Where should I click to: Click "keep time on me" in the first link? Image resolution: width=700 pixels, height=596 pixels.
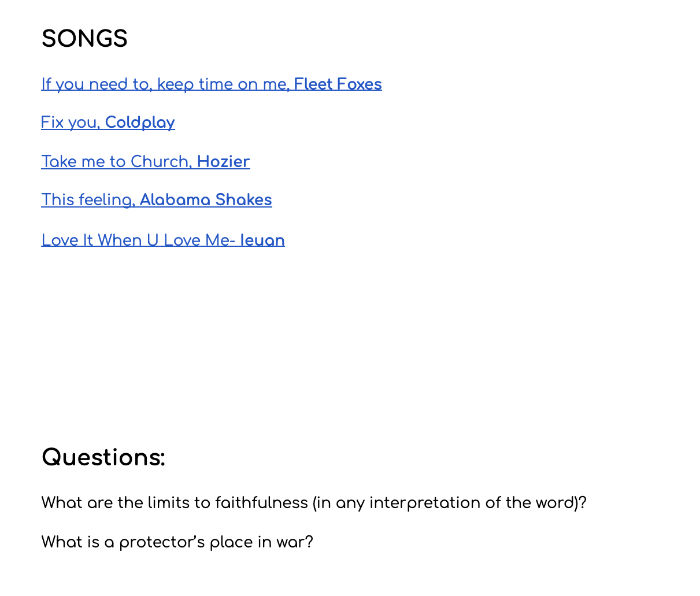222,84
